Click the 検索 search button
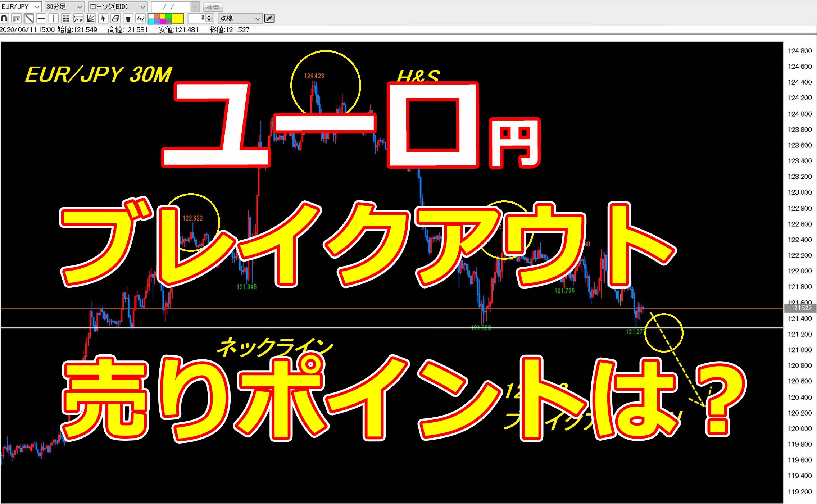This screenshot has width=817, height=504. pyautogui.click(x=213, y=7)
